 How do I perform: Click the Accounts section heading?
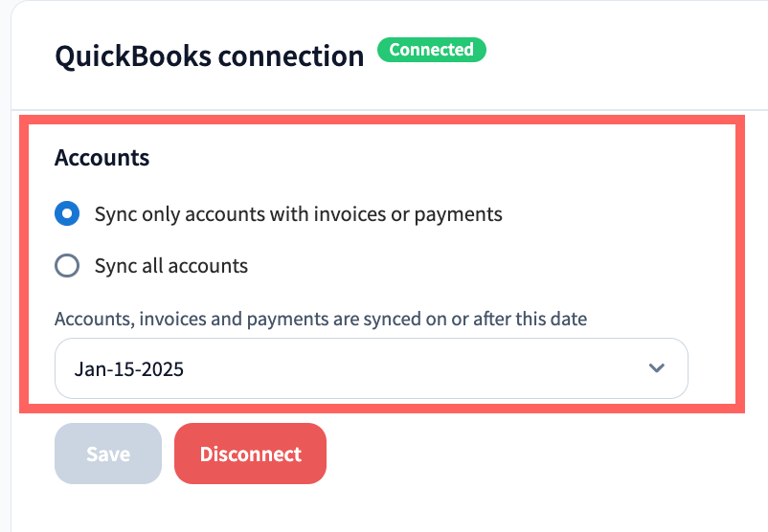[102, 158]
